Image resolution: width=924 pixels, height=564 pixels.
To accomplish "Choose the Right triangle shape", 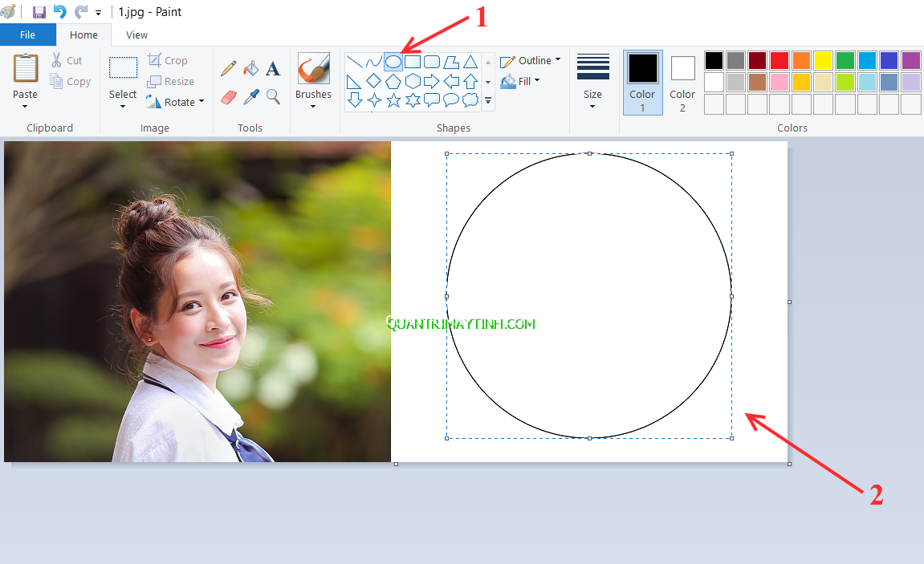I will (x=355, y=81).
